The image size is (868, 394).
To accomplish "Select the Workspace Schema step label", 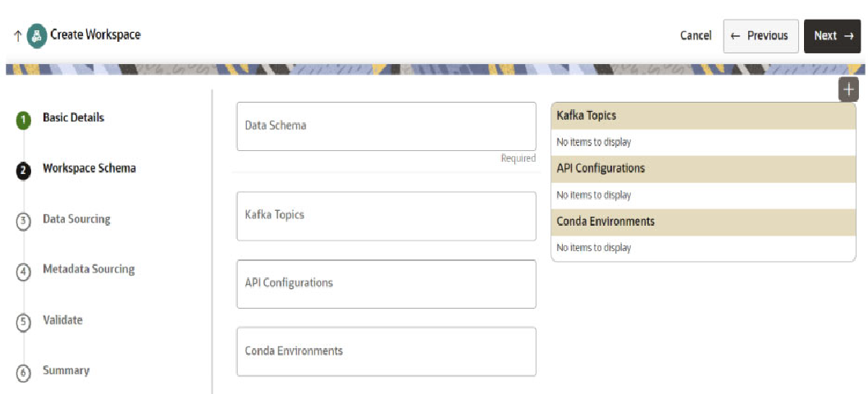I will click(x=89, y=168).
